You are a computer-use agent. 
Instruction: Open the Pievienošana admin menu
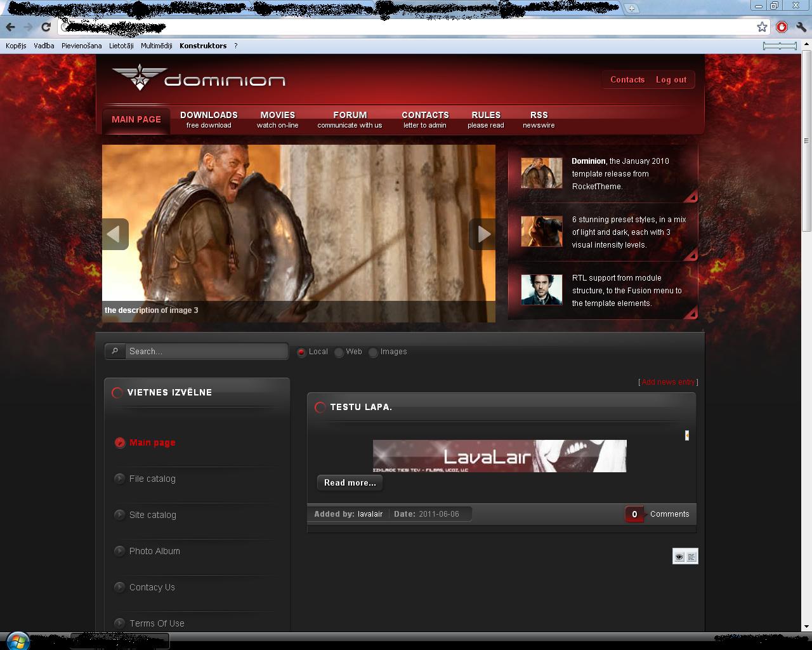tap(81, 46)
